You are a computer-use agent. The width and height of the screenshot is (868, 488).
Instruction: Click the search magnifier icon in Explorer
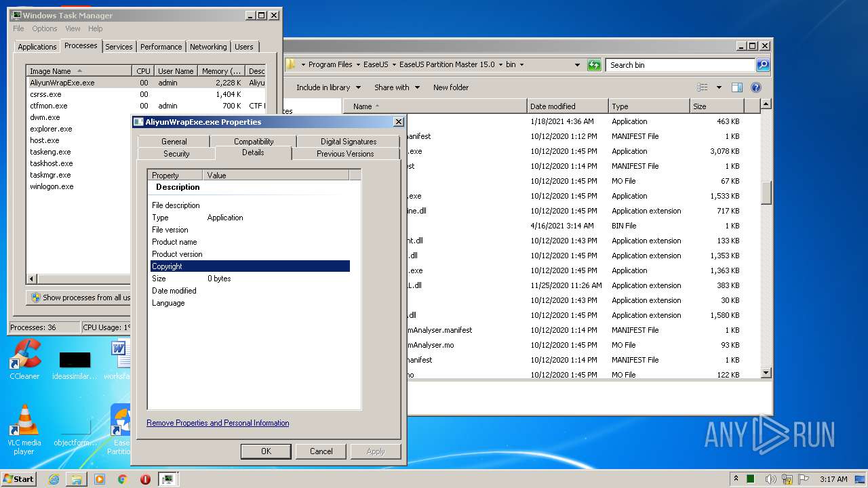(x=763, y=65)
